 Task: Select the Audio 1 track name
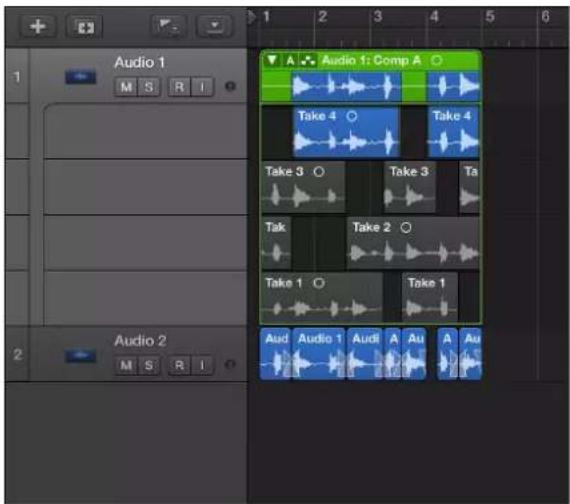[140, 63]
